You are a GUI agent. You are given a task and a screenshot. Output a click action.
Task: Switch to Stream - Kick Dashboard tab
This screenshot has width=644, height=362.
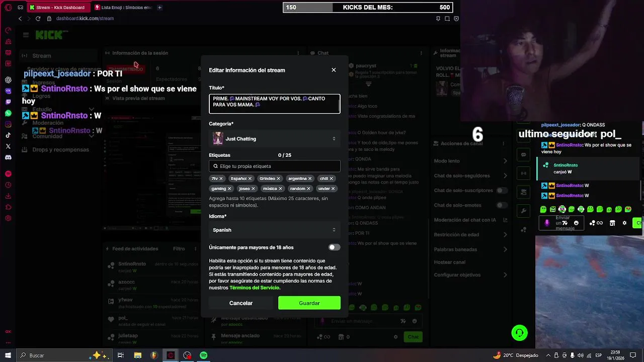[59, 8]
